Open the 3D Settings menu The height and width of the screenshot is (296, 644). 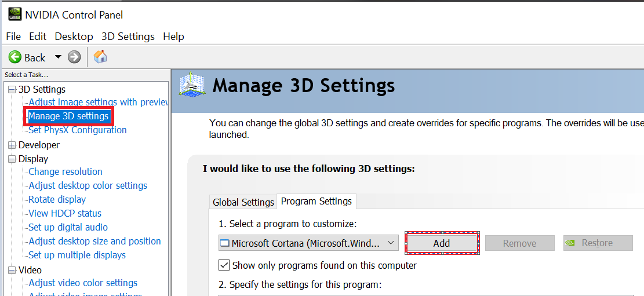tap(128, 36)
